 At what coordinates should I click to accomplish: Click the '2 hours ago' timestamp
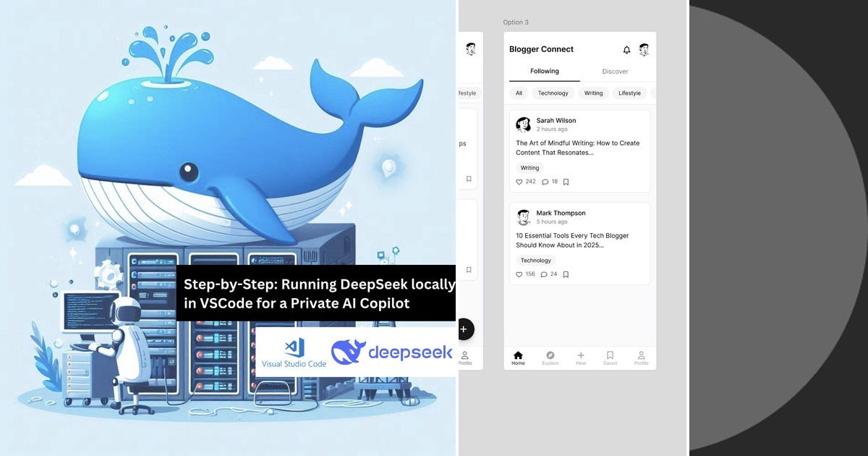pos(552,130)
